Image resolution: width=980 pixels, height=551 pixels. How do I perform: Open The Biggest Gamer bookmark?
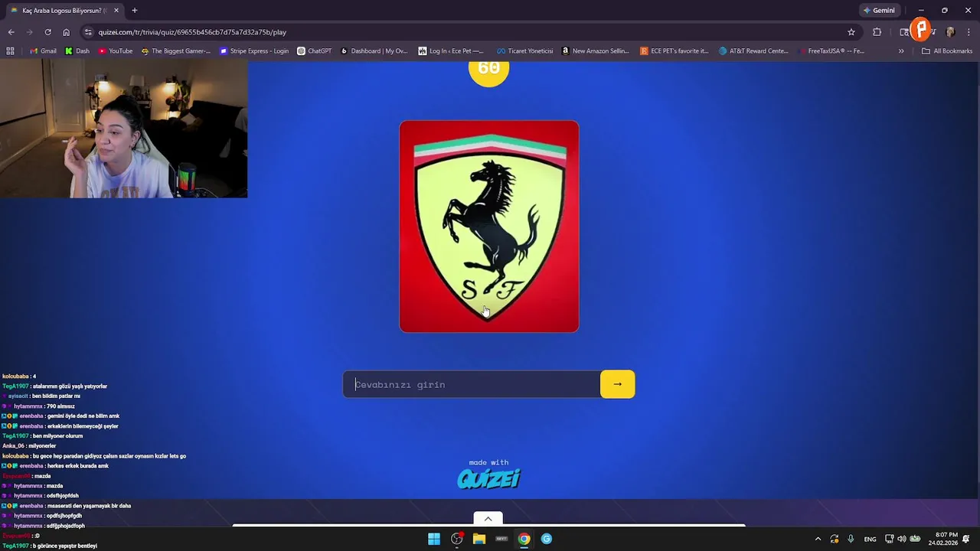point(176,51)
